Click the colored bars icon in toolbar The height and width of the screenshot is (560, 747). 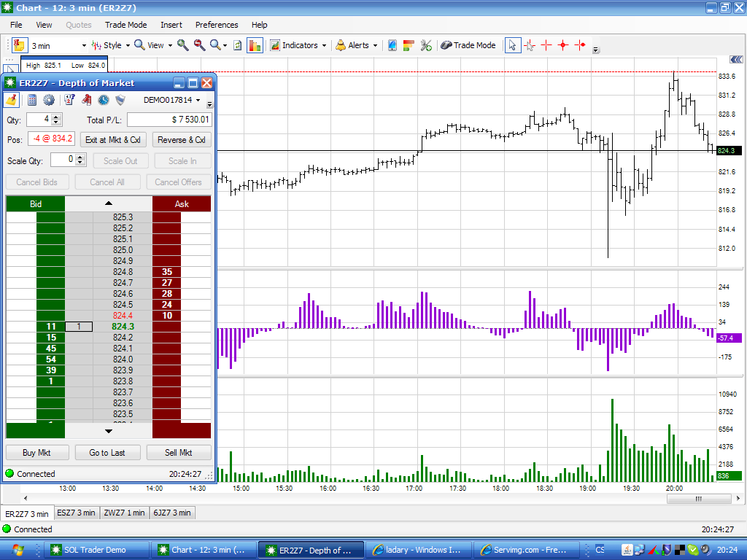click(x=409, y=45)
